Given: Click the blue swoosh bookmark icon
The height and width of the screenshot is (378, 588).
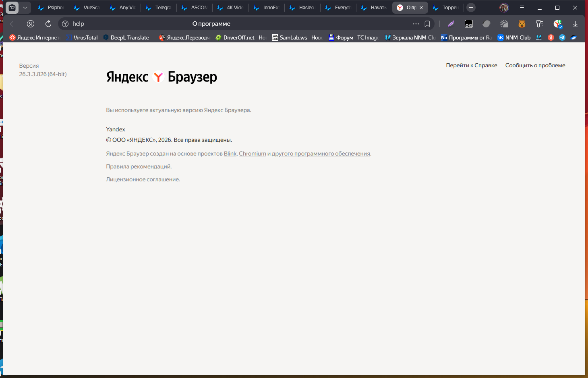Looking at the screenshot, I should 574,37.
